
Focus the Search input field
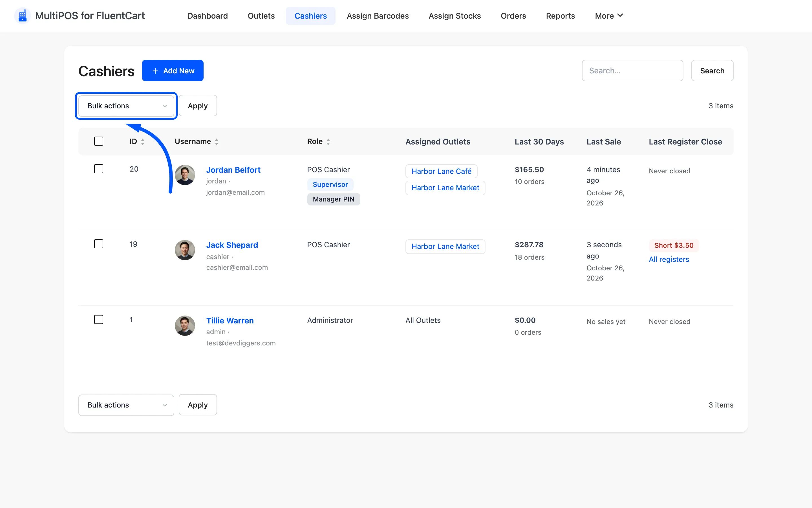click(x=632, y=71)
